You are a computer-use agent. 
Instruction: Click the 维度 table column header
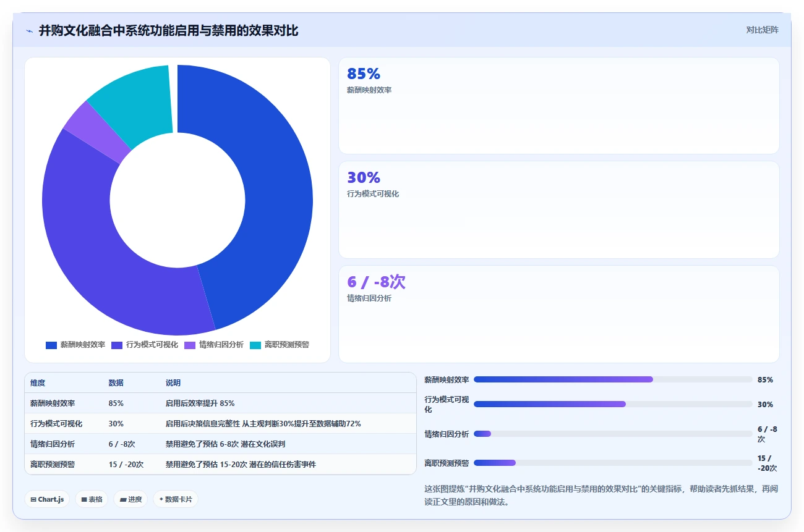click(38, 383)
